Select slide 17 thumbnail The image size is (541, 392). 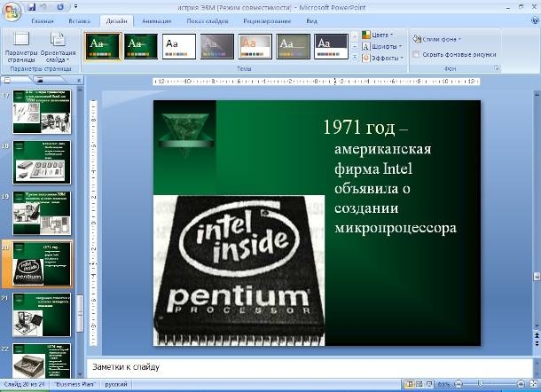coord(42,112)
